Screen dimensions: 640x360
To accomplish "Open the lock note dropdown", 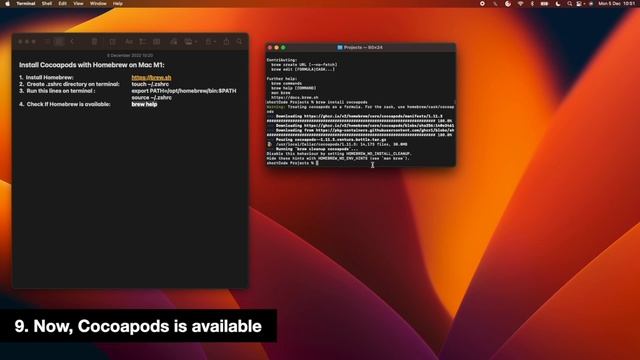I will (x=211, y=42).
